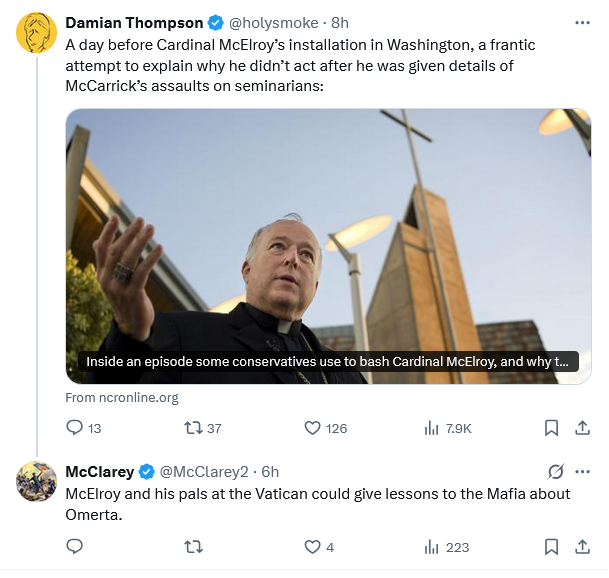This screenshot has height=578, width=609.
Task: Bookmark McClarey's reply
Action: click(551, 547)
